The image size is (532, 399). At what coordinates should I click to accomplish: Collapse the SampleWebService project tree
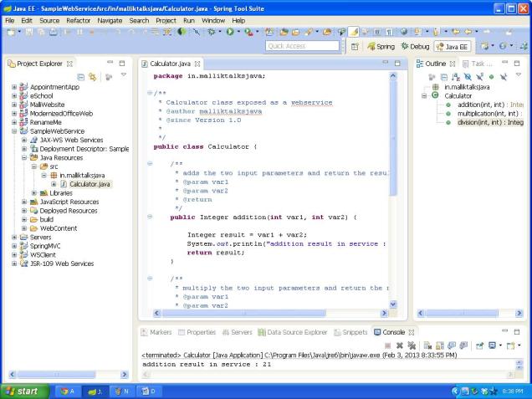(x=14, y=131)
